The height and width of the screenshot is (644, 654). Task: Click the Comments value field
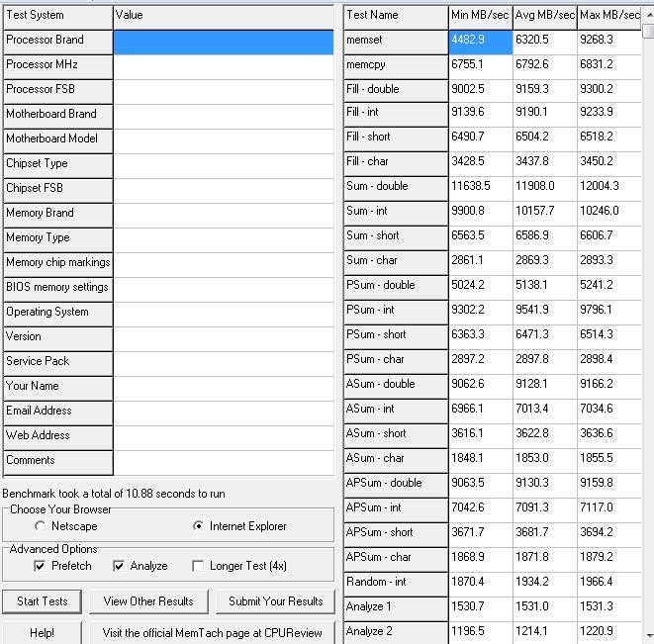224,463
